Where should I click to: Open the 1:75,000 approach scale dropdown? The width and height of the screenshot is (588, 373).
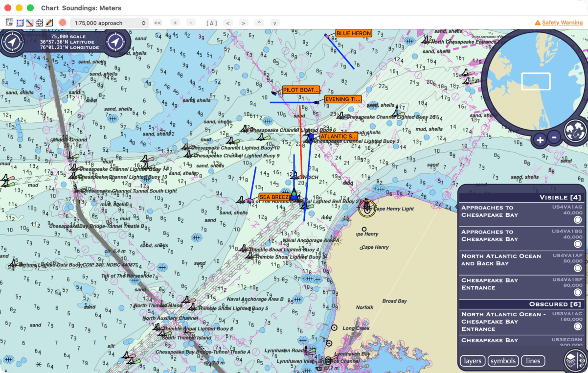click(x=110, y=23)
